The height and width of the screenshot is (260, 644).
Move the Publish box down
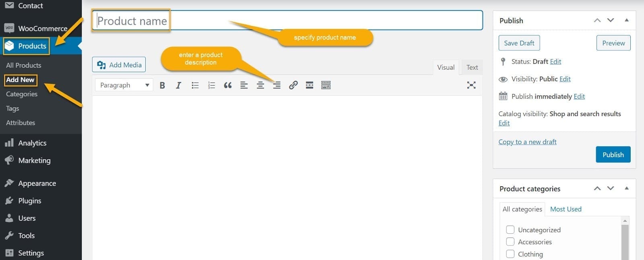pos(611,20)
